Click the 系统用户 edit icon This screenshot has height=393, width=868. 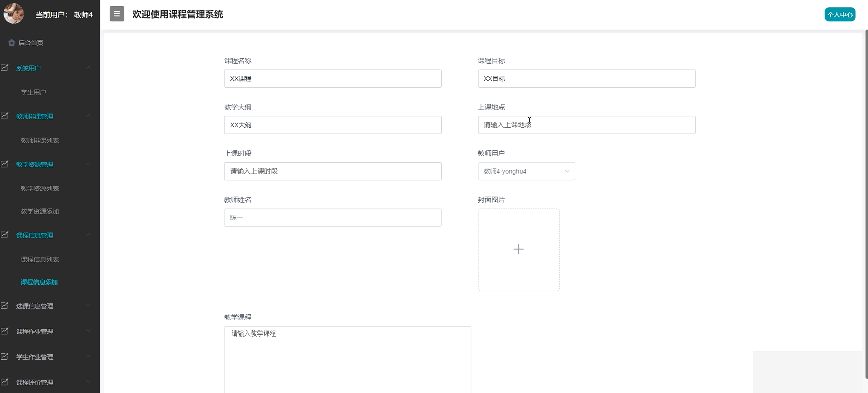tap(5, 68)
